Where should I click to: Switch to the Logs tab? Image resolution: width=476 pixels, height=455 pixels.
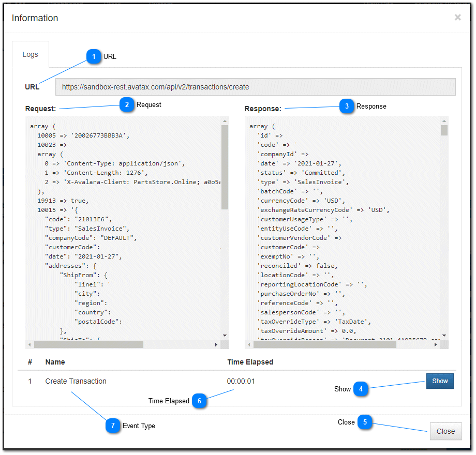click(x=31, y=54)
